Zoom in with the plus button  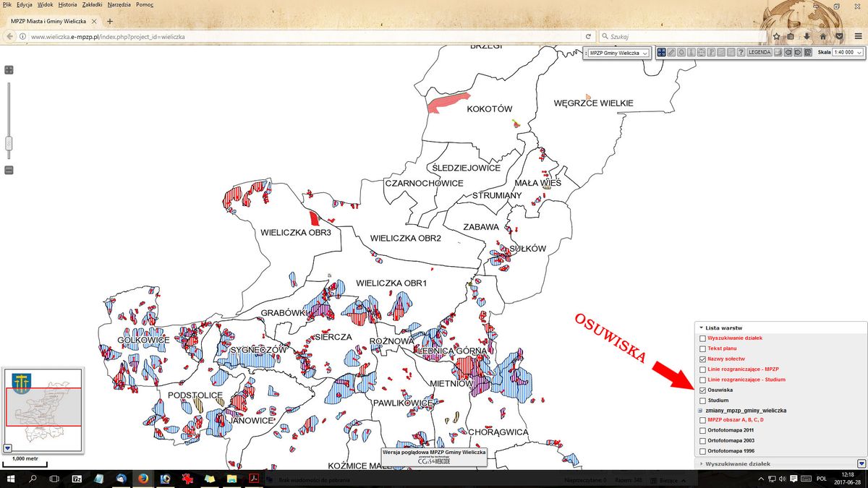coord(9,70)
